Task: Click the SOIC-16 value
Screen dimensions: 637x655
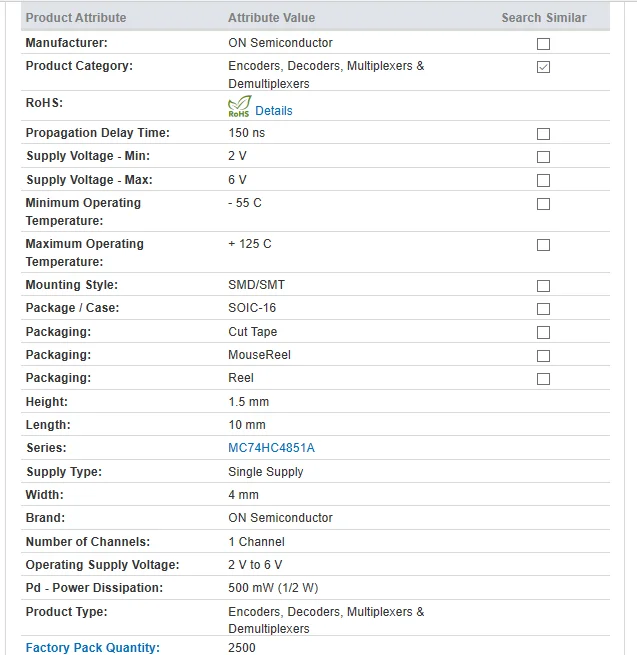Action: tap(252, 308)
